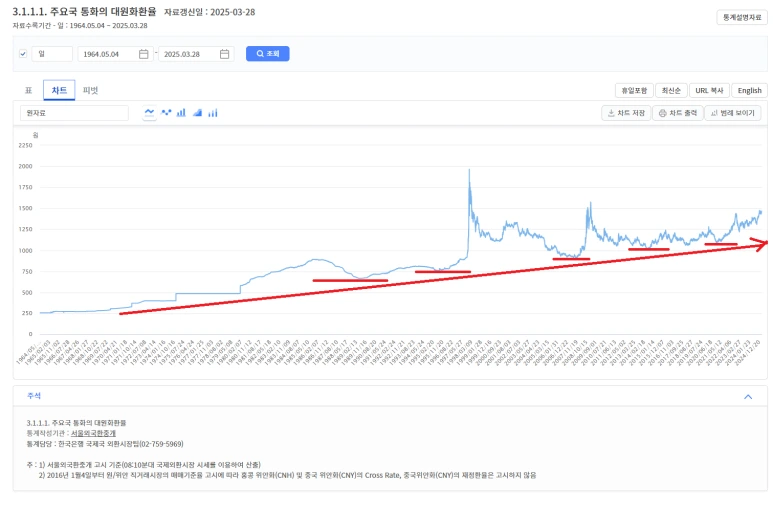This screenshot has height=531, width=773.
Task: Switch to the 표 tab
Action: 29,90
